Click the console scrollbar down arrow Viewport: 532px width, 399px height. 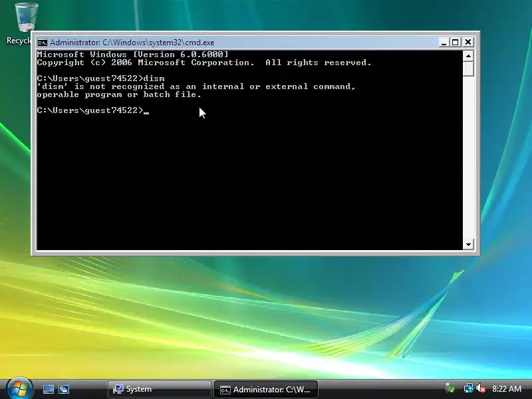(x=468, y=244)
